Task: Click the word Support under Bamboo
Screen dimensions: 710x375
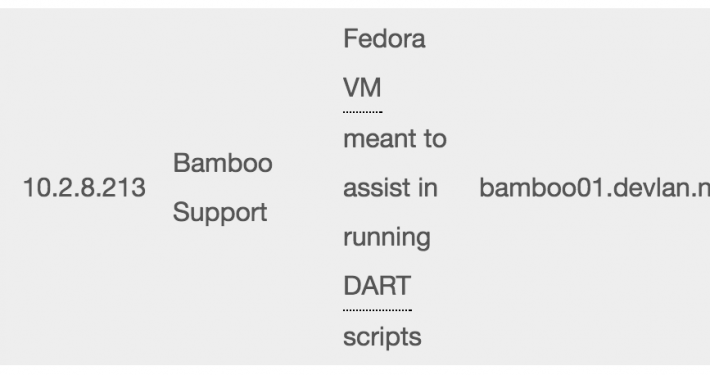Action: (x=220, y=212)
